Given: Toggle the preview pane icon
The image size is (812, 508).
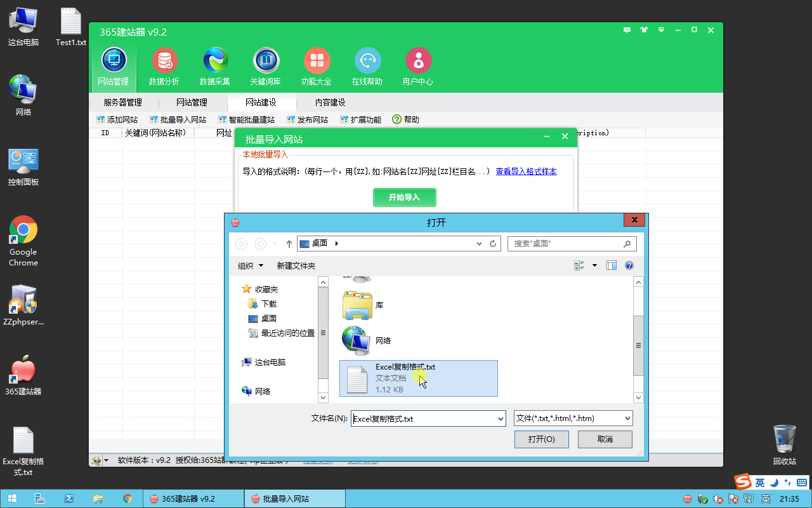Looking at the screenshot, I should [x=612, y=265].
